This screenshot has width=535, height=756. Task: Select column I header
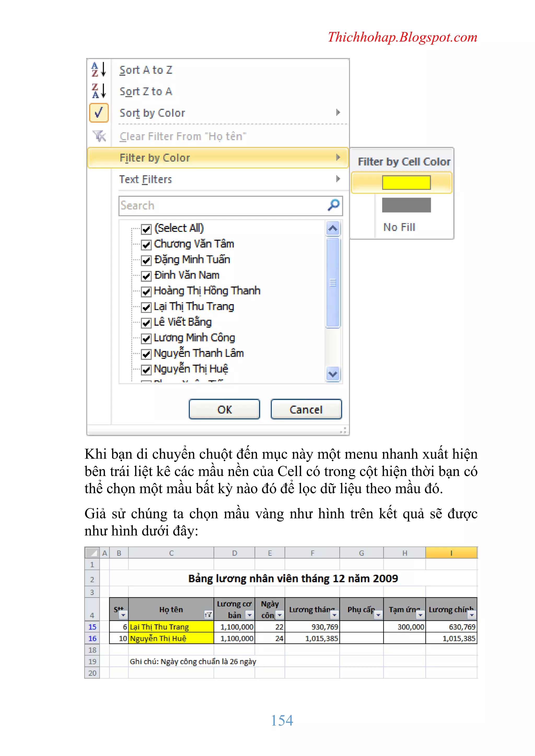coord(451,553)
